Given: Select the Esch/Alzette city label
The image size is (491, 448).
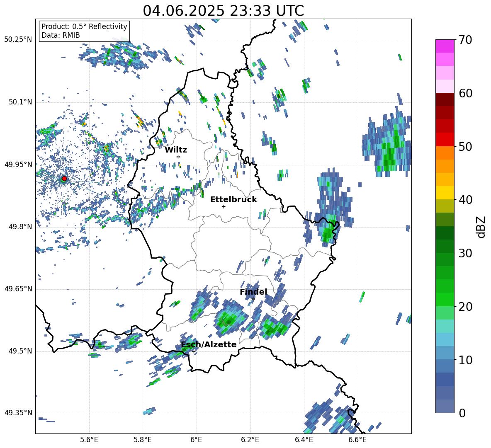Looking at the screenshot, I should click(x=209, y=344).
